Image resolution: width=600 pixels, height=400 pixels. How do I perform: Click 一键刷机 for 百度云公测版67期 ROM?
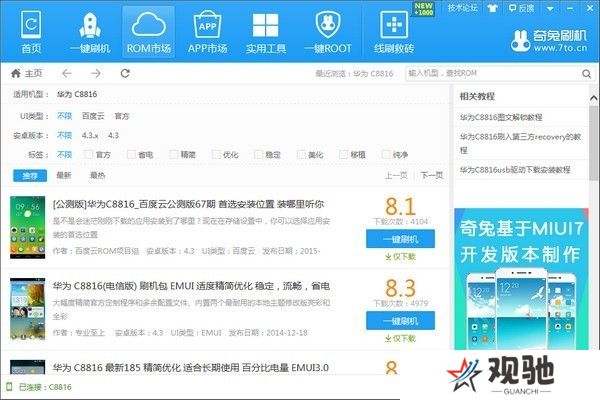click(x=400, y=239)
